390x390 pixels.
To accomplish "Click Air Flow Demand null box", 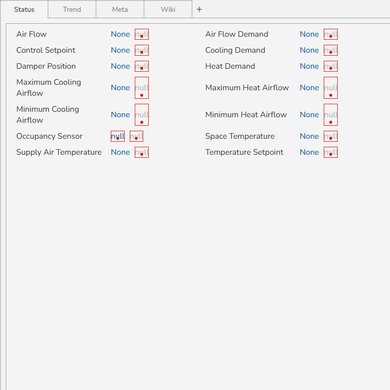I will tap(331, 34).
